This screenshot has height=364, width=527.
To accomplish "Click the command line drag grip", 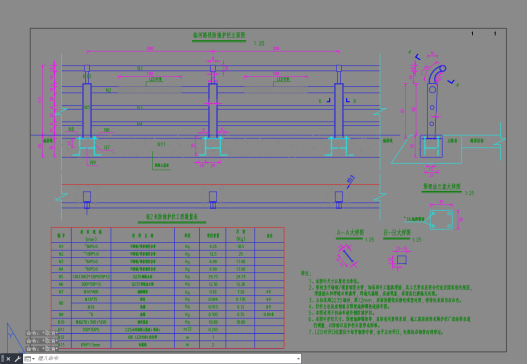I will 2,359.
